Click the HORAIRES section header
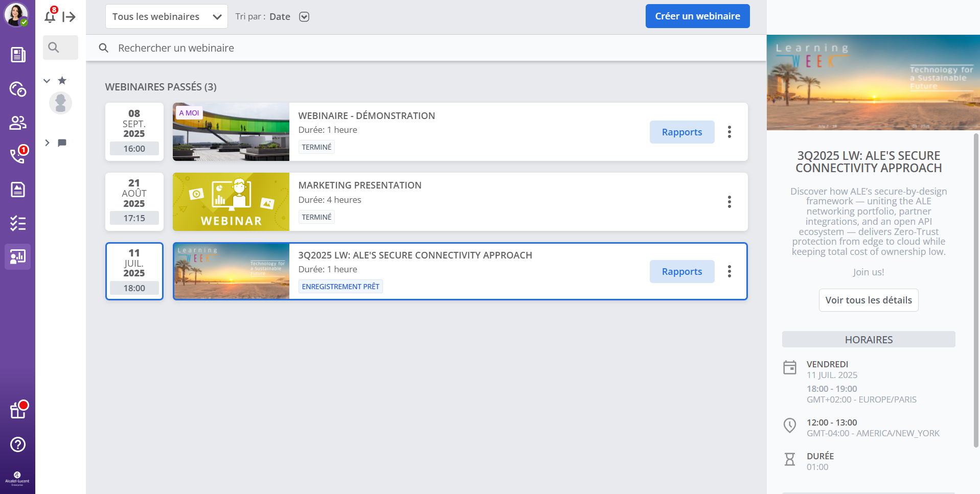 coord(869,340)
